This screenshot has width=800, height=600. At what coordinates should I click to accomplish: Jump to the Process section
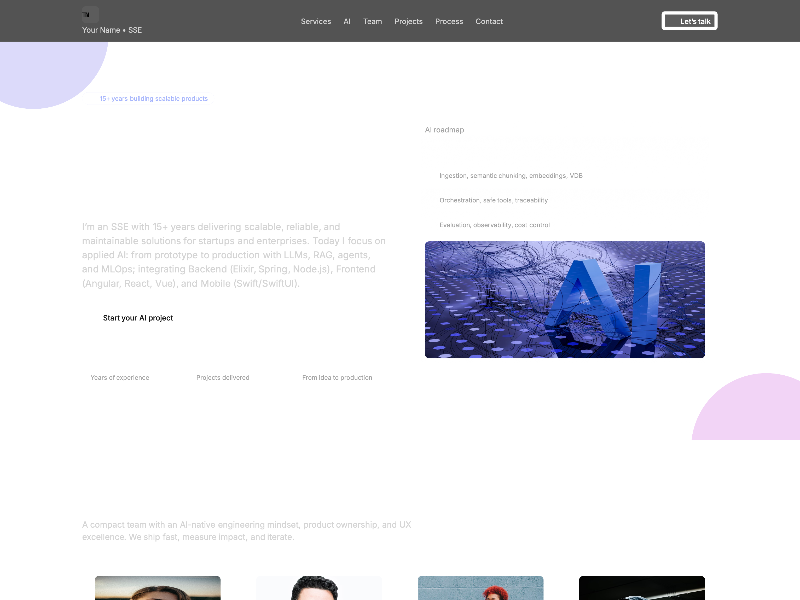click(x=449, y=21)
